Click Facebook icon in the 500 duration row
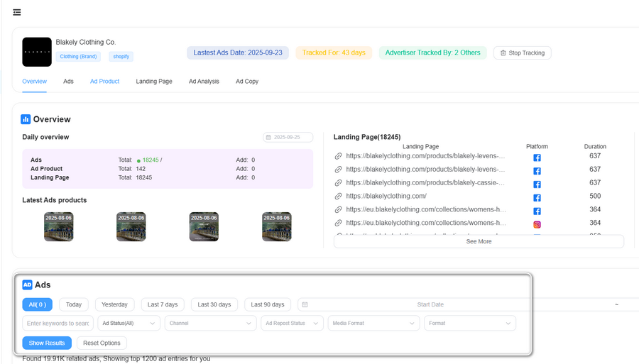Image resolution: width=639 pixels, height=364 pixels. coord(537,198)
